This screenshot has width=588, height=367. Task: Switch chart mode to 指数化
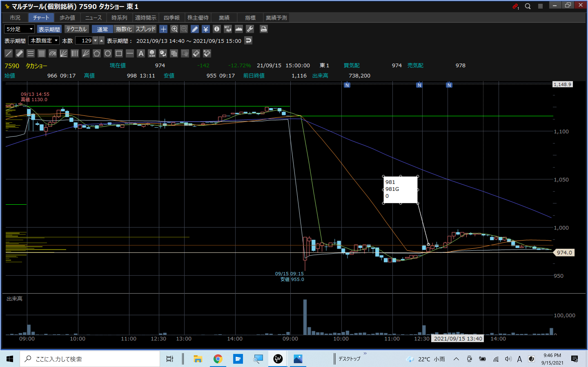pos(124,29)
